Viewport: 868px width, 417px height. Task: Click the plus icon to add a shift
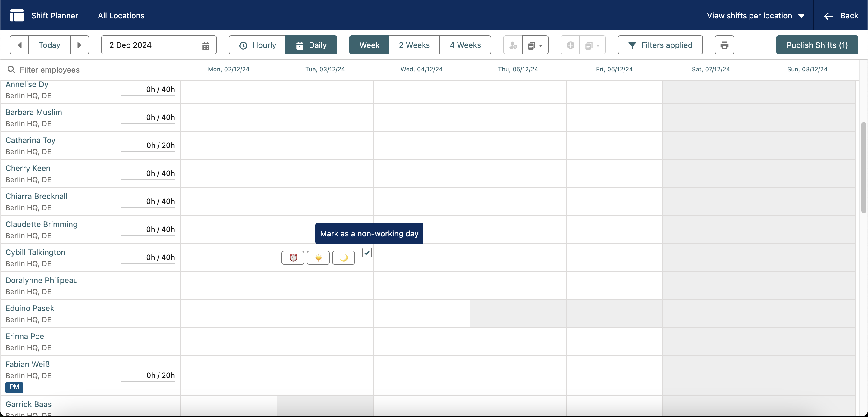(570, 45)
